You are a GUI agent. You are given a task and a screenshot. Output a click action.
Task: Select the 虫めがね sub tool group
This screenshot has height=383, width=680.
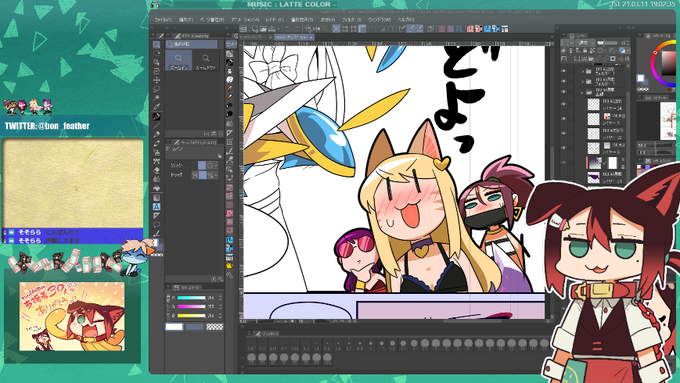coord(191,44)
